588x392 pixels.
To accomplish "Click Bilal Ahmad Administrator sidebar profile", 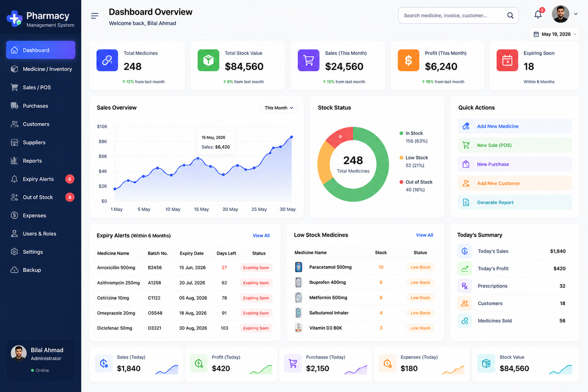I will 40,361.
